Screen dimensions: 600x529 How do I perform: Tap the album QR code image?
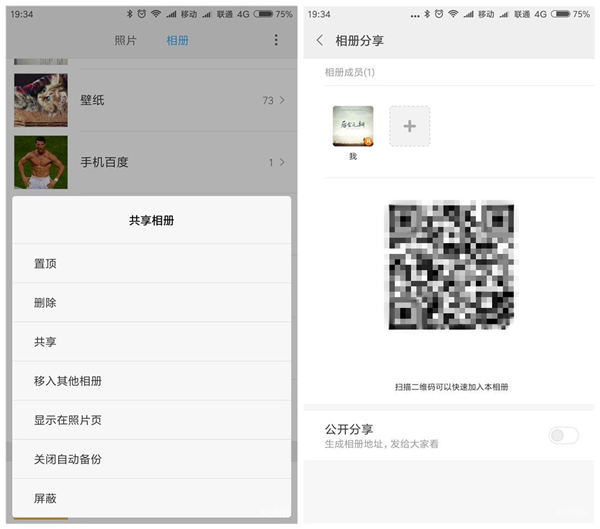451,265
